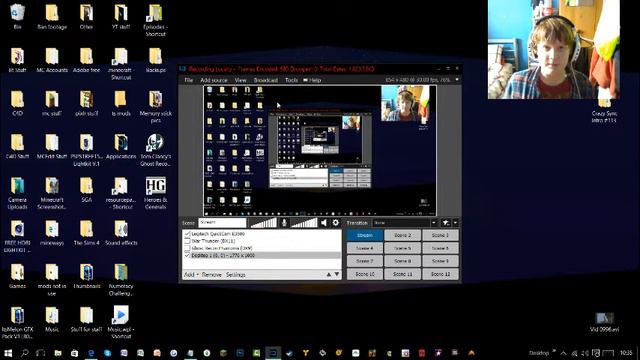Screen dimensions: 640x360
Task: Click the favorite transitions star icon
Action: tap(446, 223)
